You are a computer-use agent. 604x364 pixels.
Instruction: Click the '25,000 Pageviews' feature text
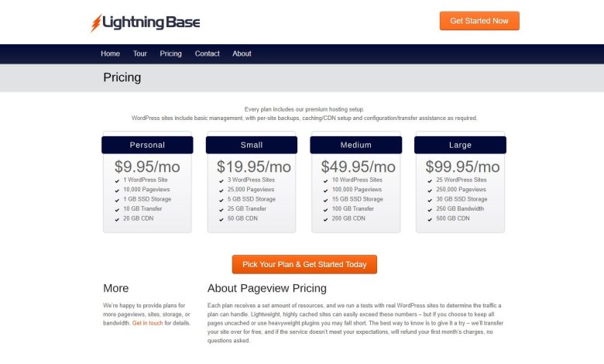point(251,190)
